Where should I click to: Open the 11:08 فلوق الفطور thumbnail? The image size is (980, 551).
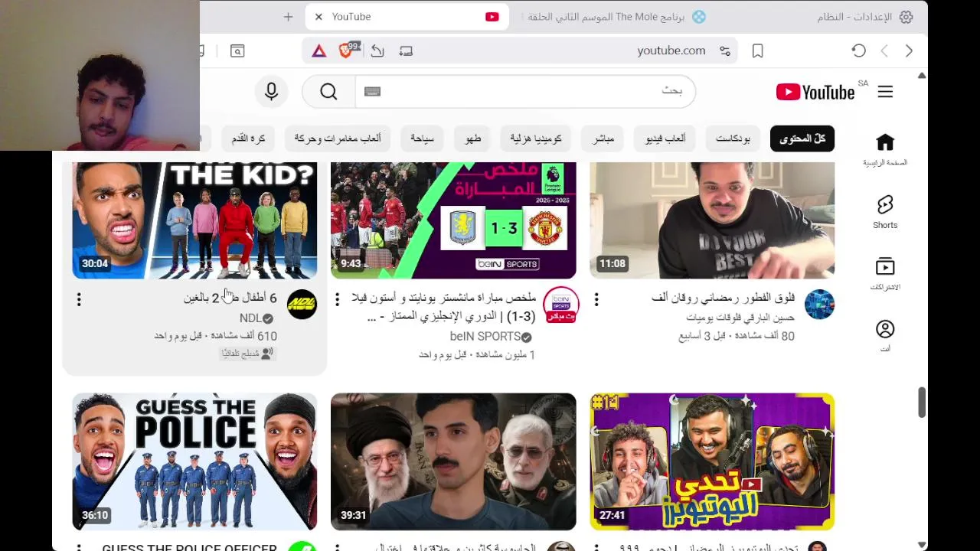point(712,220)
